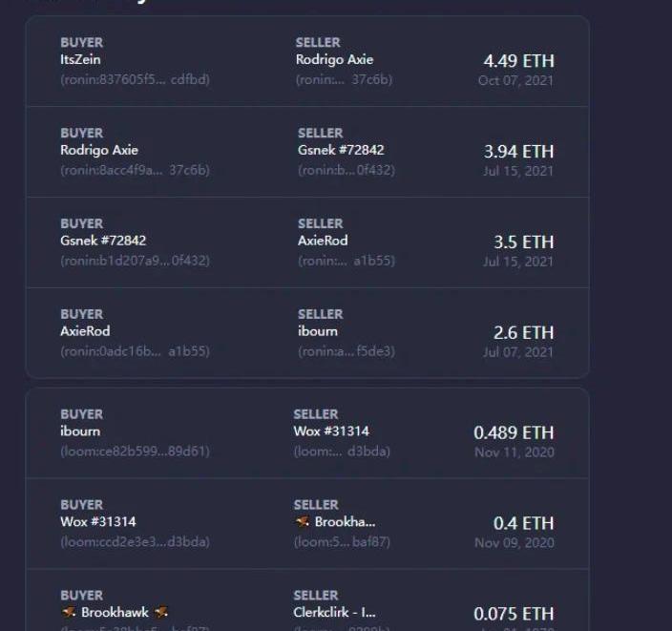Image resolution: width=672 pixels, height=631 pixels.
Task: Select the 3.5 ETH sale price
Action: click(x=524, y=242)
